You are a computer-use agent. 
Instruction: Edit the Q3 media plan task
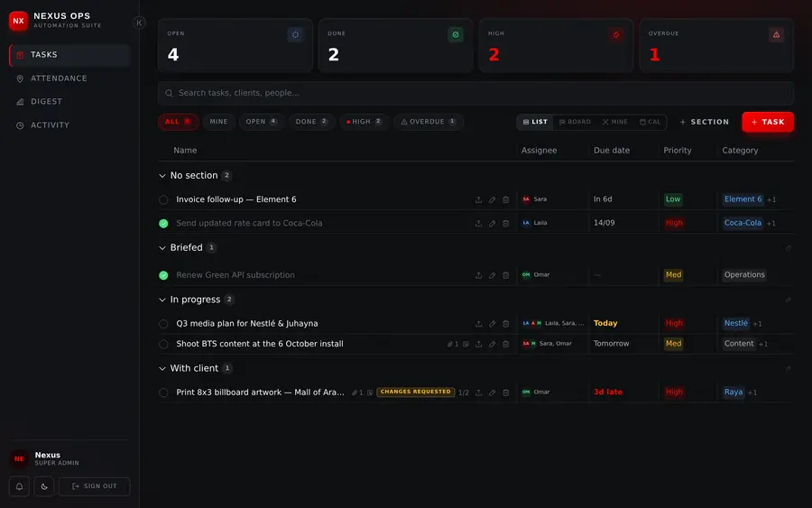(492, 324)
